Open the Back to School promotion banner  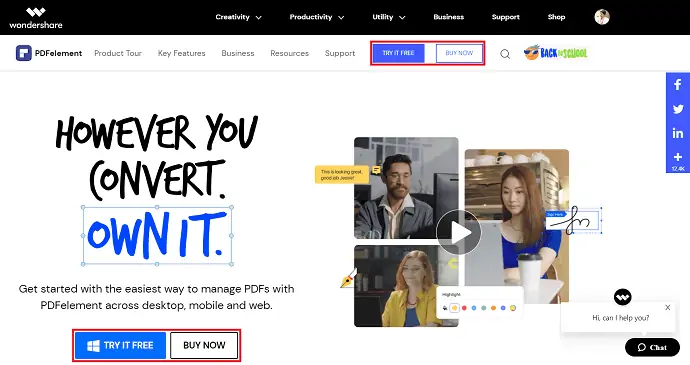[555, 53]
